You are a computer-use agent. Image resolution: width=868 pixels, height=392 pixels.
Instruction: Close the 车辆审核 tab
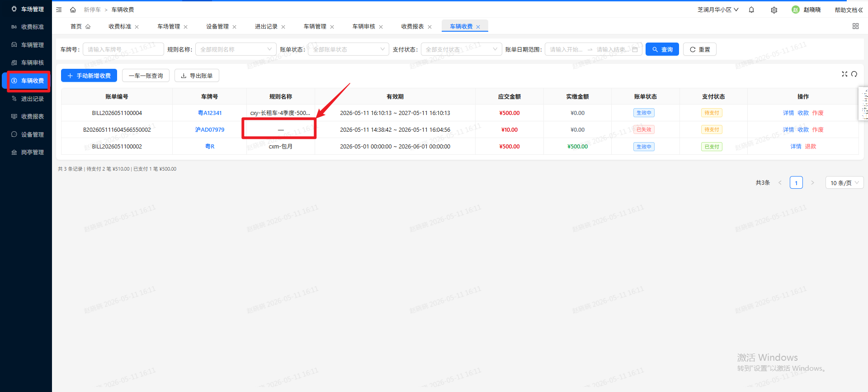[x=381, y=27]
